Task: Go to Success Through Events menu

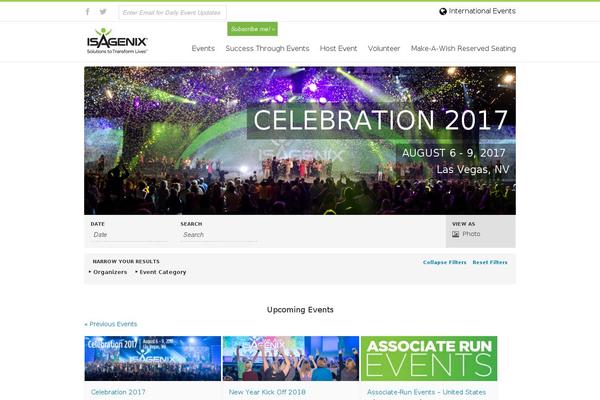Action: [x=267, y=49]
